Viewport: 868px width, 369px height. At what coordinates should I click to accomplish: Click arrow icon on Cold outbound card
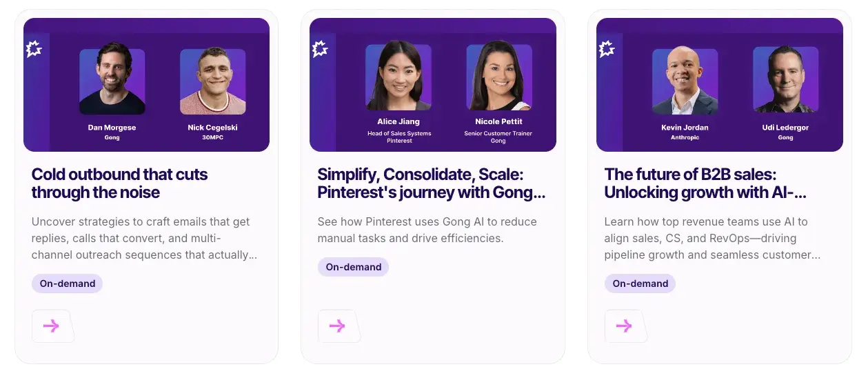pos(52,326)
